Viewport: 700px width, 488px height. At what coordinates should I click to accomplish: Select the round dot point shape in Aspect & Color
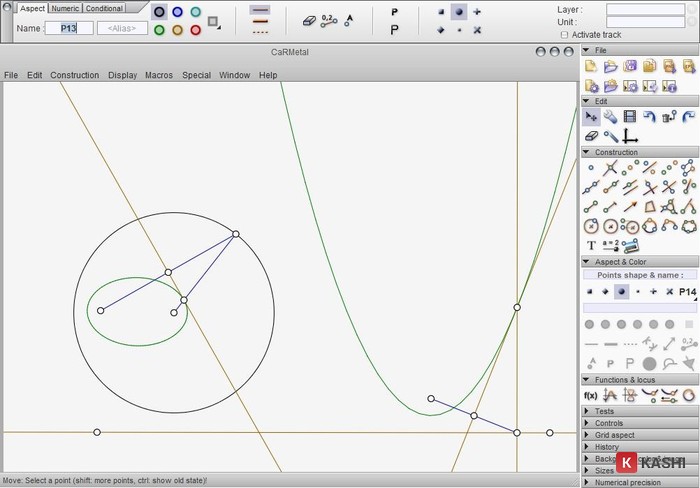point(621,292)
